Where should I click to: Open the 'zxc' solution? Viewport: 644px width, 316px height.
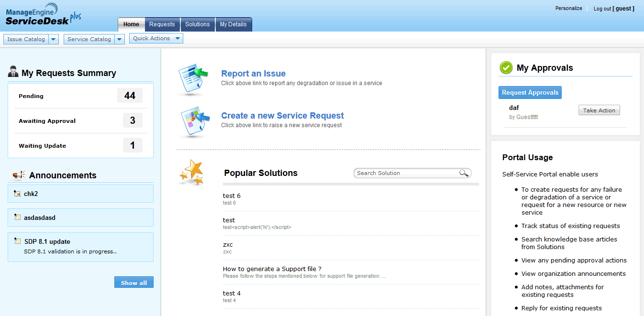[228, 244]
